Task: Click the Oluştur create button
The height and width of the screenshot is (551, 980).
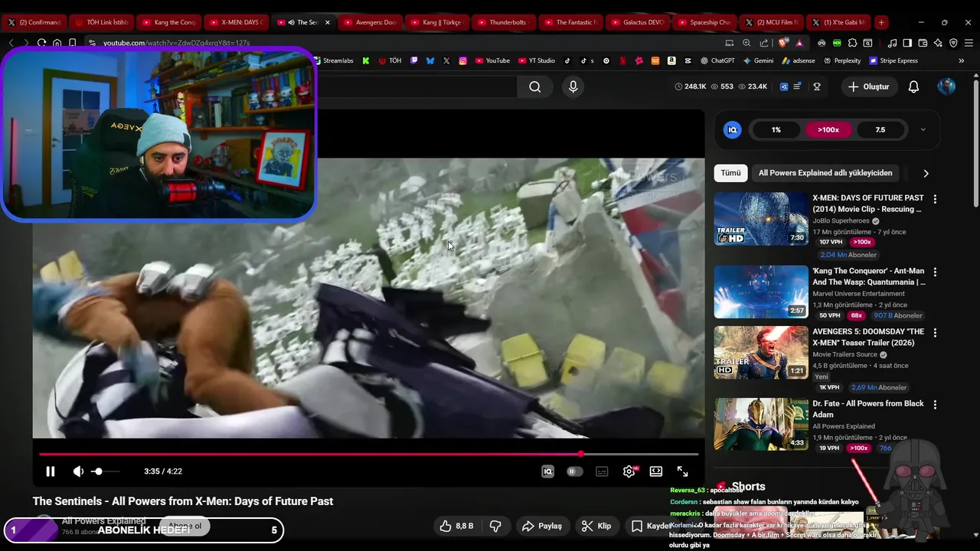Action: (868, 87)
